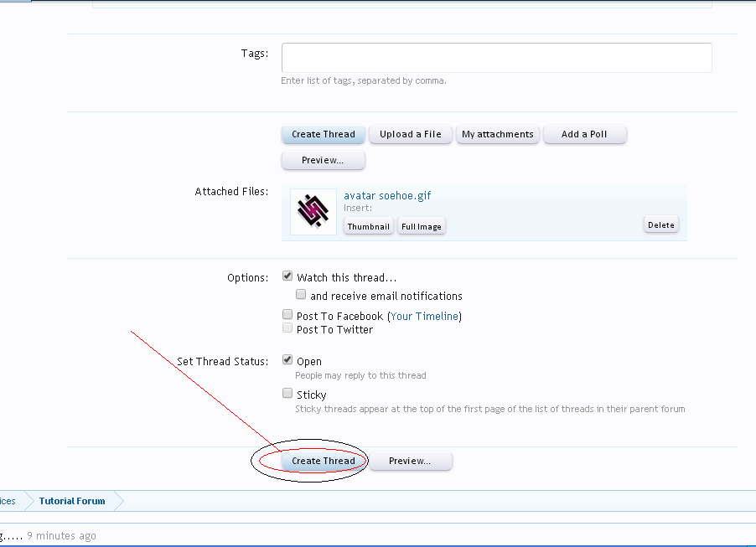Click the Upload a File button
The width and height of the screenshot is (756, 547).
tap(410, 134)
